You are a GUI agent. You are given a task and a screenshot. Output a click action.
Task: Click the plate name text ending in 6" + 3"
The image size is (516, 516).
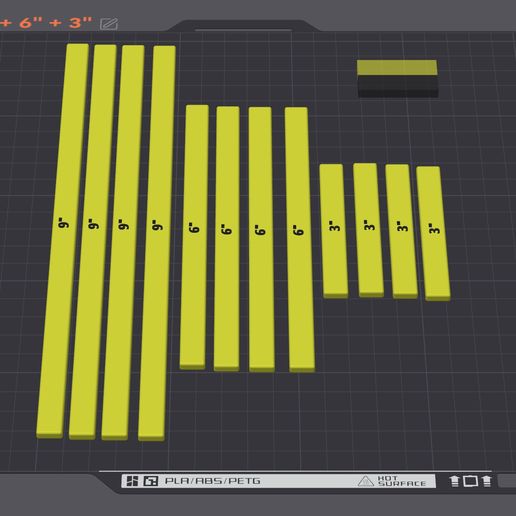pyautogui.click(x=46, y=23)
